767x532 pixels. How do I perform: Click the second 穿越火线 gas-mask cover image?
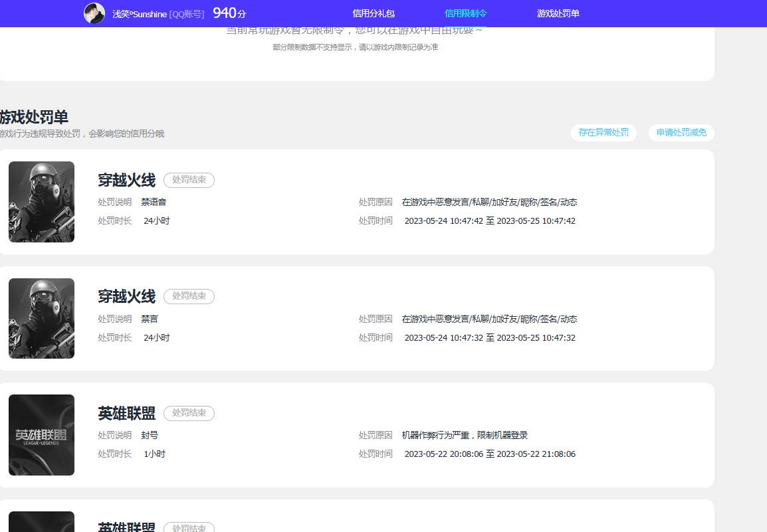(x=41, y=318)
